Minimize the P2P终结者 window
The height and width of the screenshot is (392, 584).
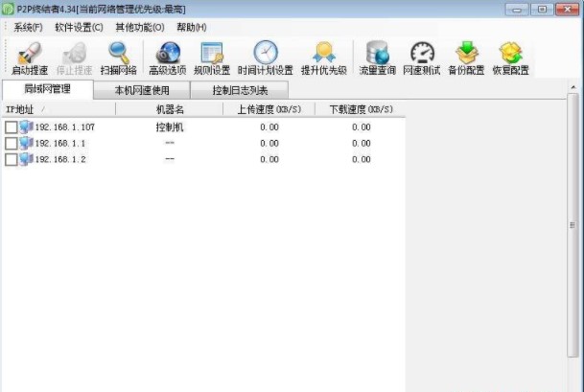click(517, 9)
